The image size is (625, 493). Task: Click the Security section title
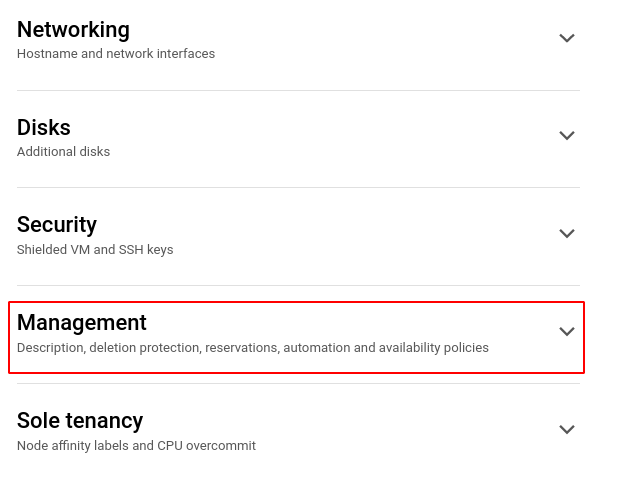pos(57,224)
